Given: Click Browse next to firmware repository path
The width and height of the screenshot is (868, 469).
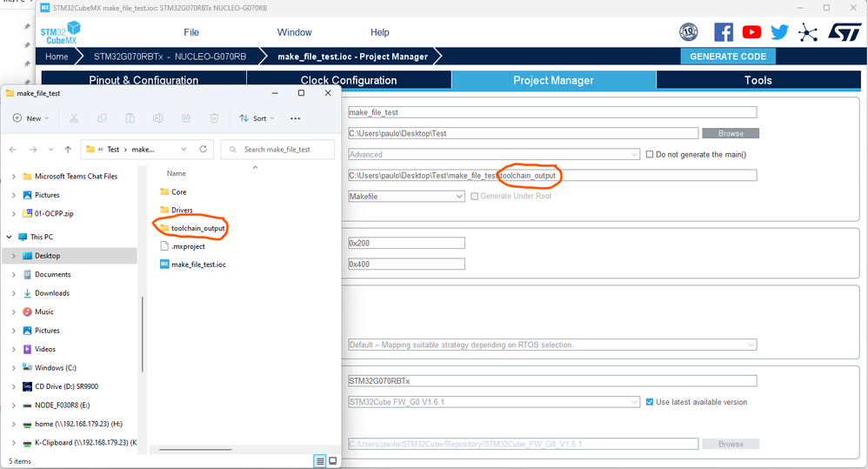Looking at the screenshot, I should pyautogui.click(x=731, y=444).
